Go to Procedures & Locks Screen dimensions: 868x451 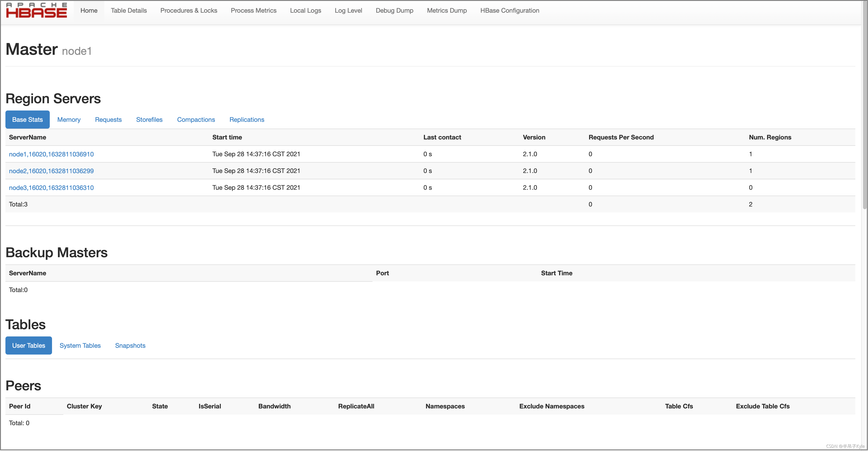tap(188, 10)
